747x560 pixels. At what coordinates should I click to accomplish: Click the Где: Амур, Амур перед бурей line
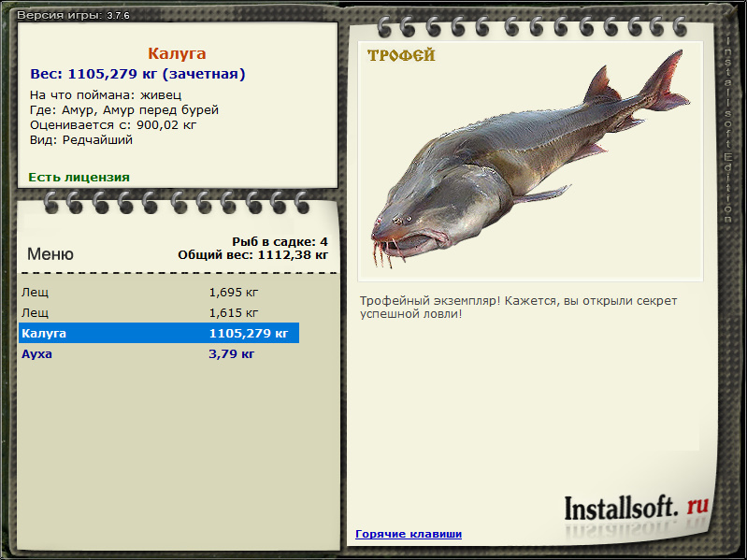pyautogui.click(x=123, y=109)
